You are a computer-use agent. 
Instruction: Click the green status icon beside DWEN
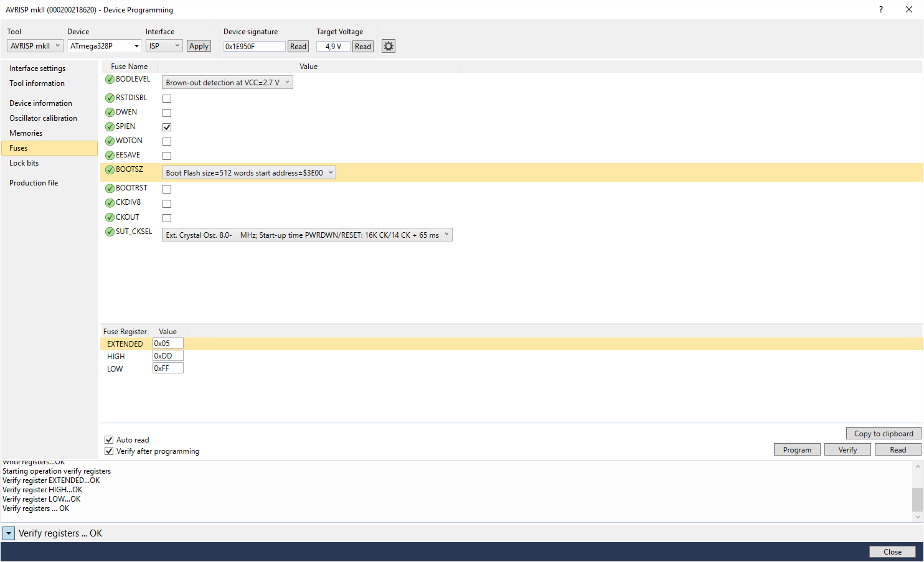[110, 112]
